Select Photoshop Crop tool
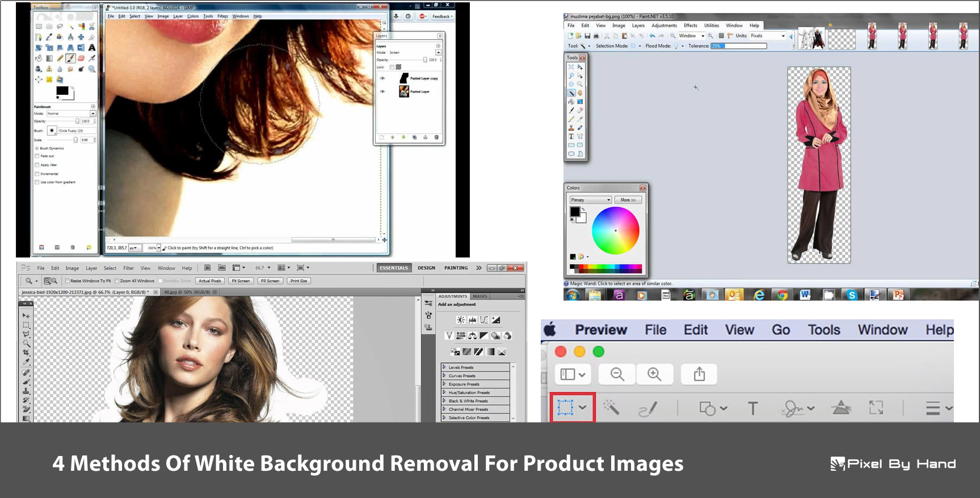The height and width of the screenshot is (498, 980). click(x=26, y=352)
